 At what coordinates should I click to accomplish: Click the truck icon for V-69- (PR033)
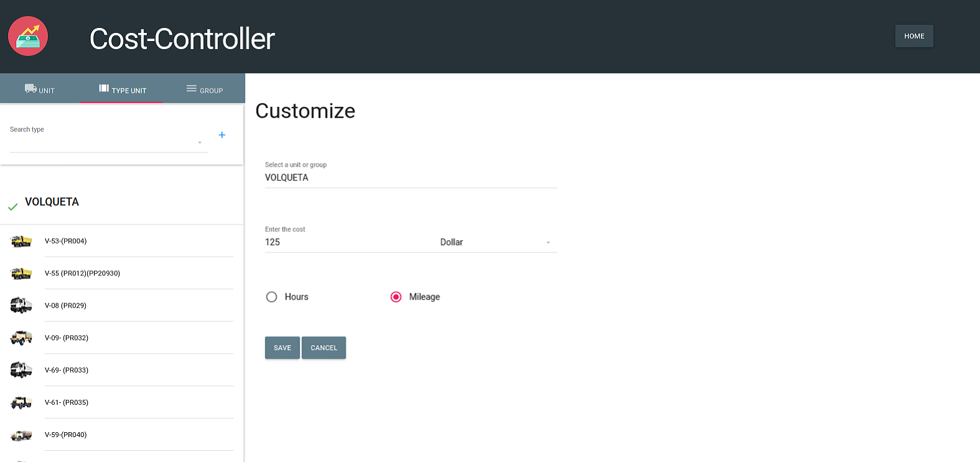21,370
